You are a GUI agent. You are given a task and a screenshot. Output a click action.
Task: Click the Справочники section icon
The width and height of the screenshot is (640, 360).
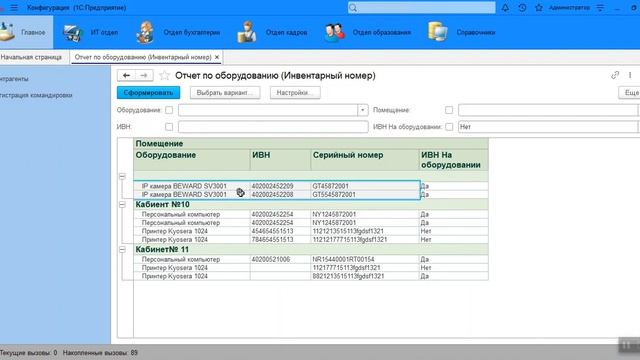click(438, 32)
